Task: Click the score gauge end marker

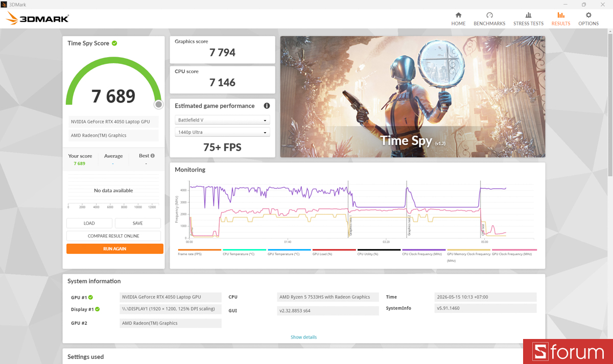Action: point(159,105)
